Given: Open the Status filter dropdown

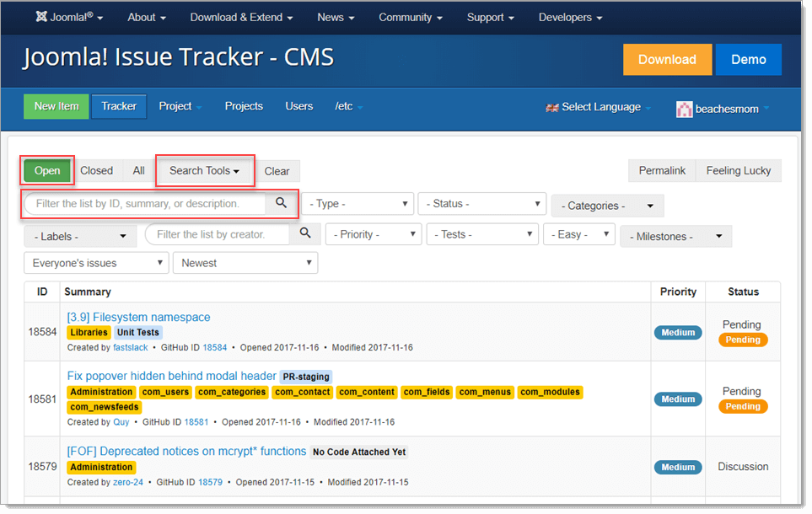Looking at the screenshot, I should click(x=482, y=204).
